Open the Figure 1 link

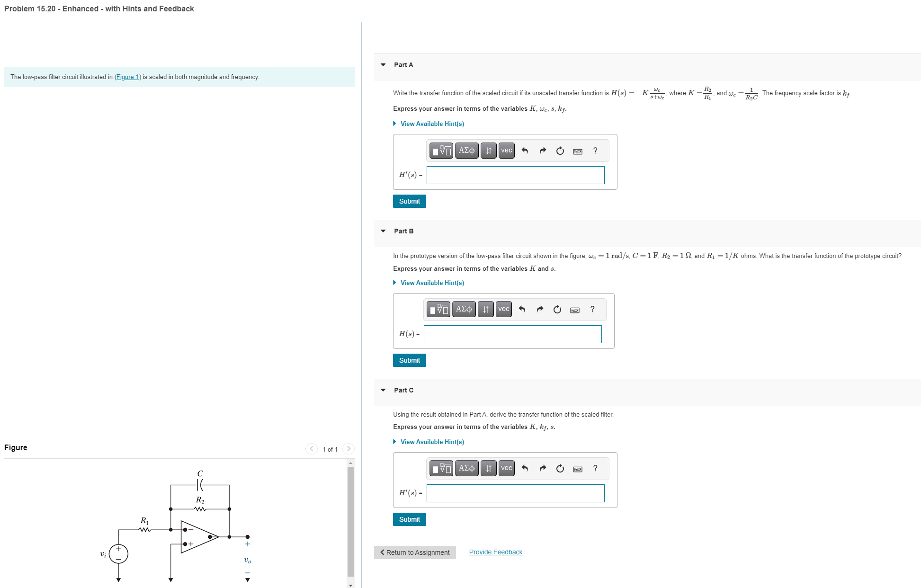click(127, 77)
